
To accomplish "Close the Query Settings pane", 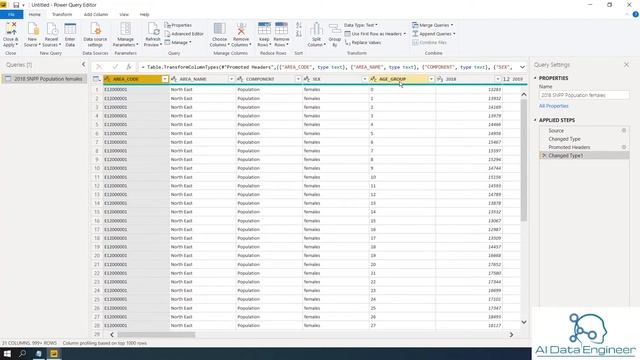I will [627, 64].
